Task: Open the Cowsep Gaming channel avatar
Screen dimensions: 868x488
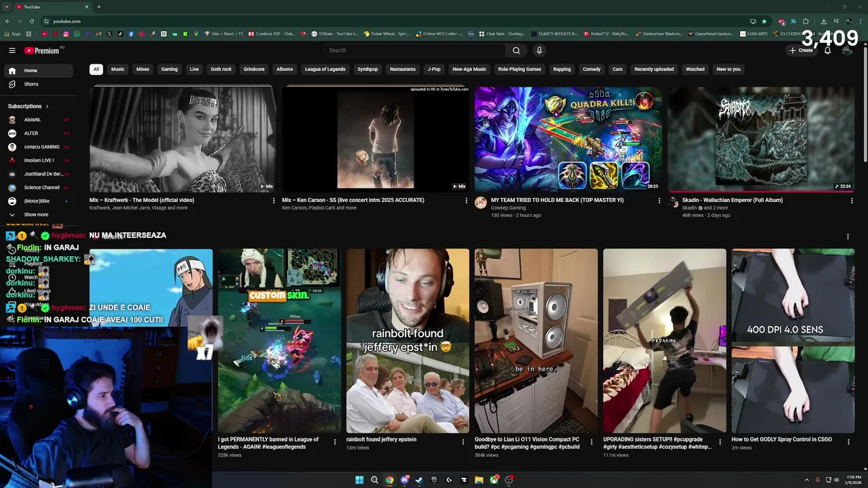Action: click(481, 203)
